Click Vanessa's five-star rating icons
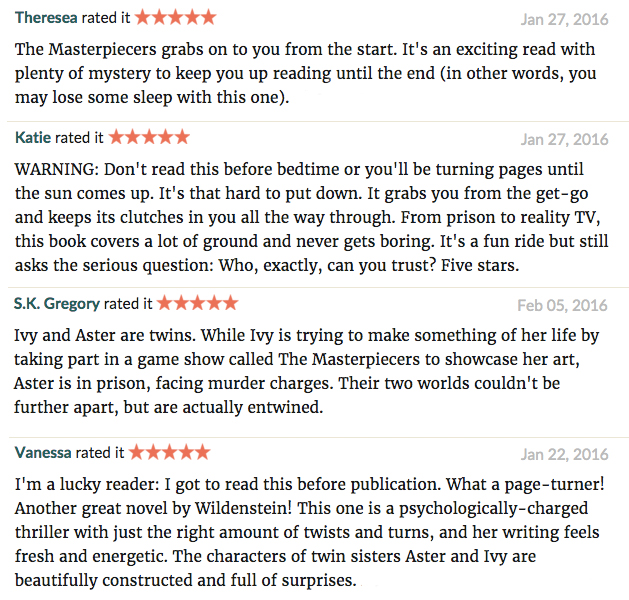 pos(169,452)
